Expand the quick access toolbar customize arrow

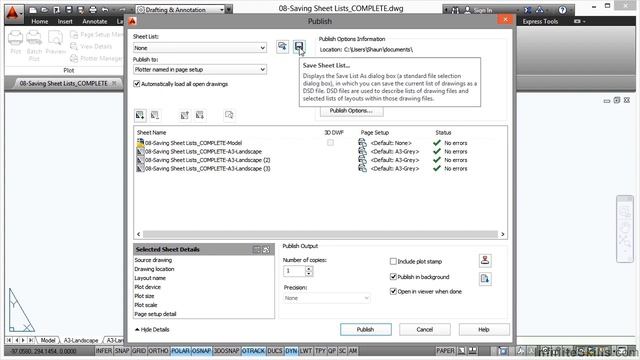pos(229,9)
